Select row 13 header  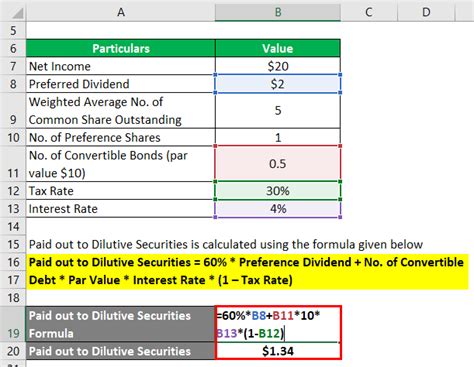[13, 209]
